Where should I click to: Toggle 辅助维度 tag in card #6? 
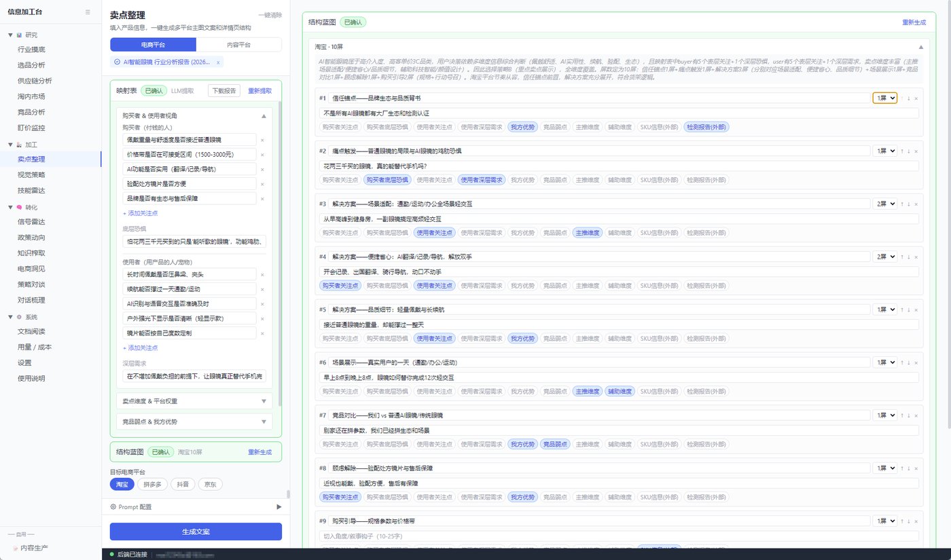pyautogui.click(x=620, y=391)
